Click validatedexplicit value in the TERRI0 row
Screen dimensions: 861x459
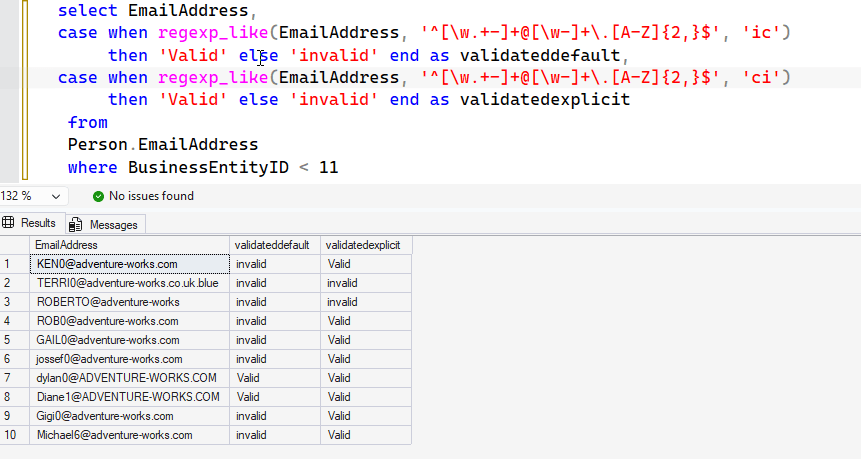pyautogui.click(x=366, y=283)
